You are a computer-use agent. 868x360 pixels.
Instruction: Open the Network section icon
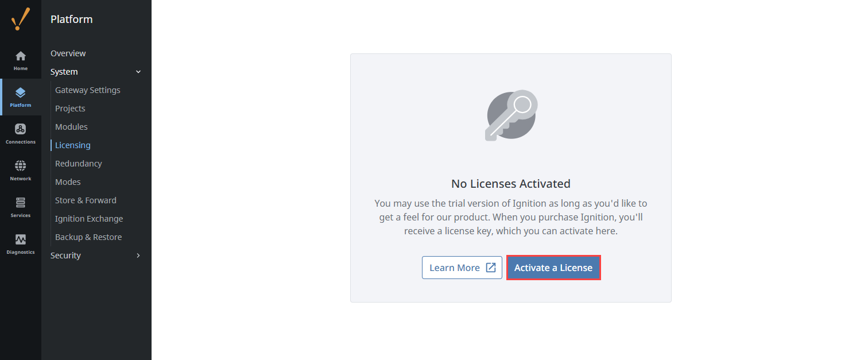tap(21, 169)
